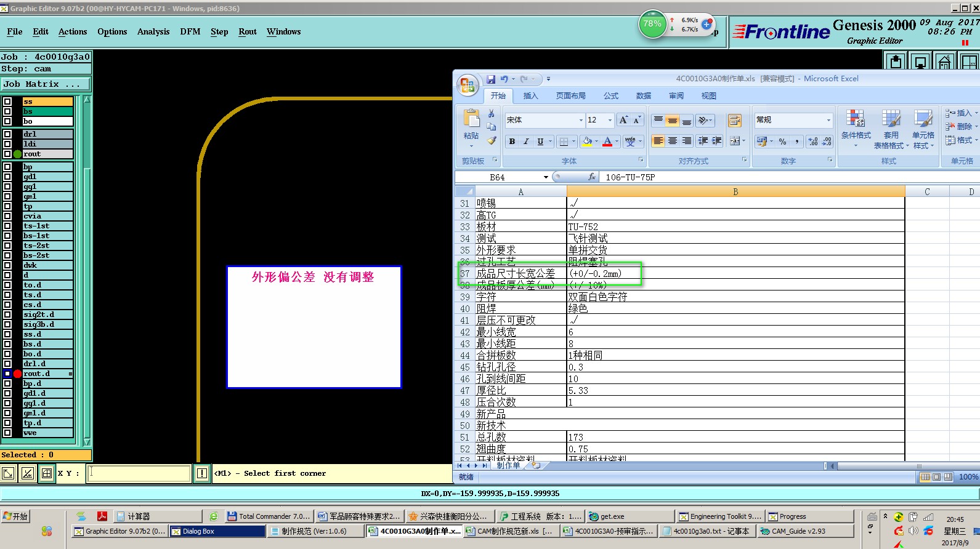Open the File menu in Graphic Editor
This screenshot has width=980, height=549.
(x=15, y=31)
